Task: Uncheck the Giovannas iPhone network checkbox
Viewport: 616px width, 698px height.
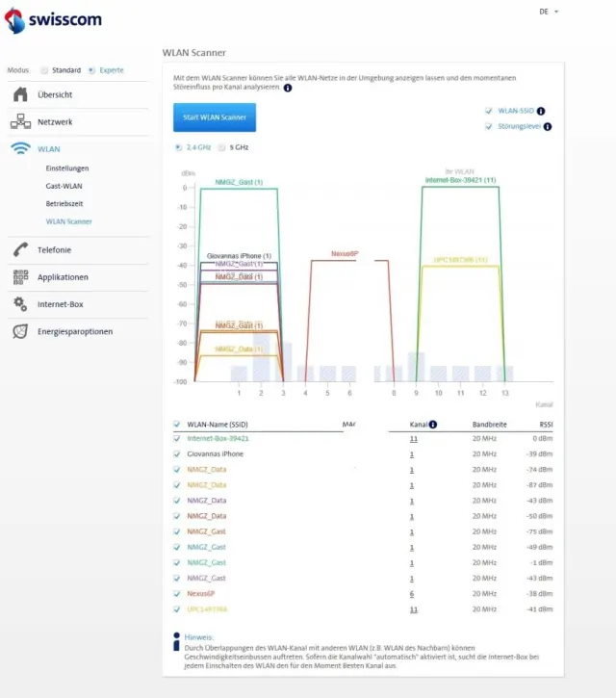Action: pyautogui.click(x=176, y=453)
